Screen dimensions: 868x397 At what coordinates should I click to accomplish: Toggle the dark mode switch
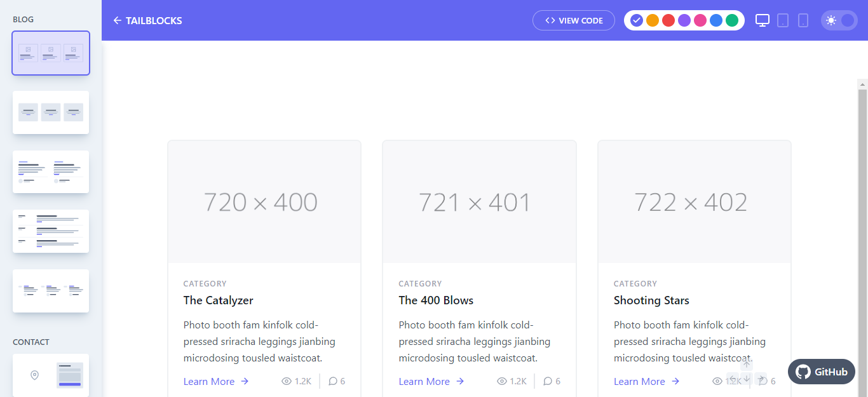click(x=839, y=20)
